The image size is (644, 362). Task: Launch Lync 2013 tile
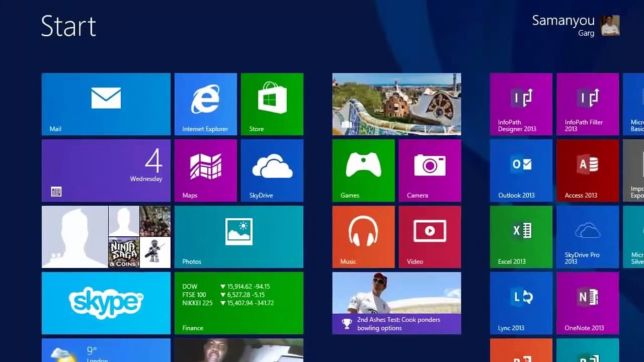point(522,303)
